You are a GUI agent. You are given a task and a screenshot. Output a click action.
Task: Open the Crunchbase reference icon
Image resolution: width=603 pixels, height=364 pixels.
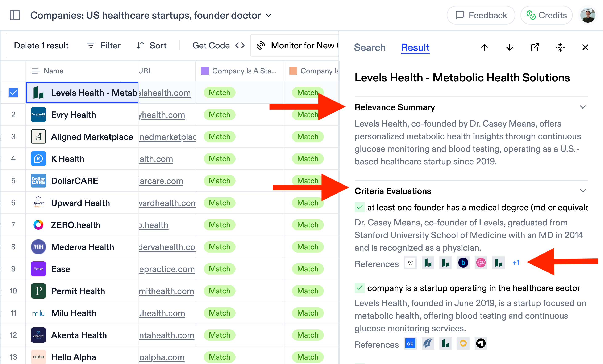[410, 343]
